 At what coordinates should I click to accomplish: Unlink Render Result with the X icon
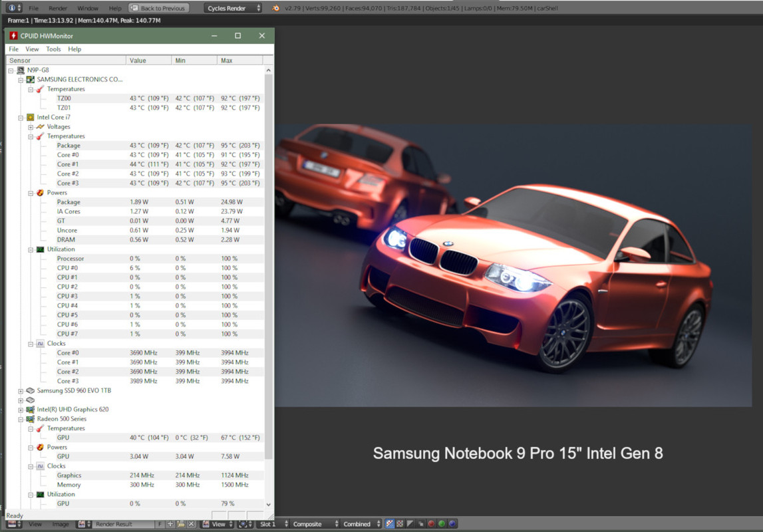tap(191, 524)
